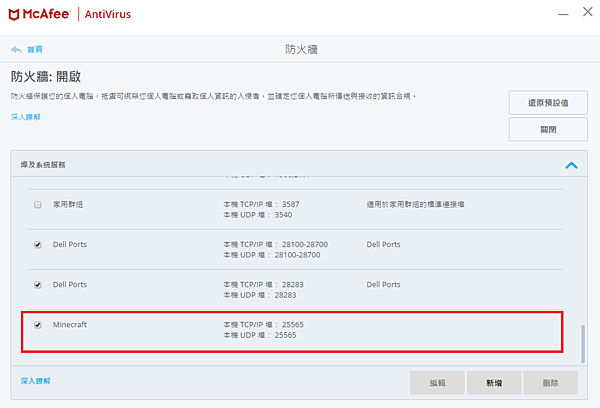Image resolution: width=600 pixels, height=408 pixels.
Task: Click TCP/IP port 3587 text
Action: pos(261,204)
